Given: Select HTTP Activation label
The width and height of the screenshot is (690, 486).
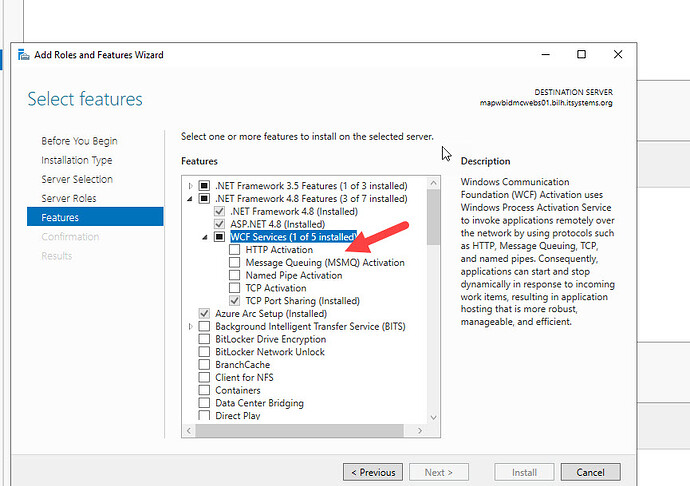Looking at the screenshot, I should click(279, 250).
